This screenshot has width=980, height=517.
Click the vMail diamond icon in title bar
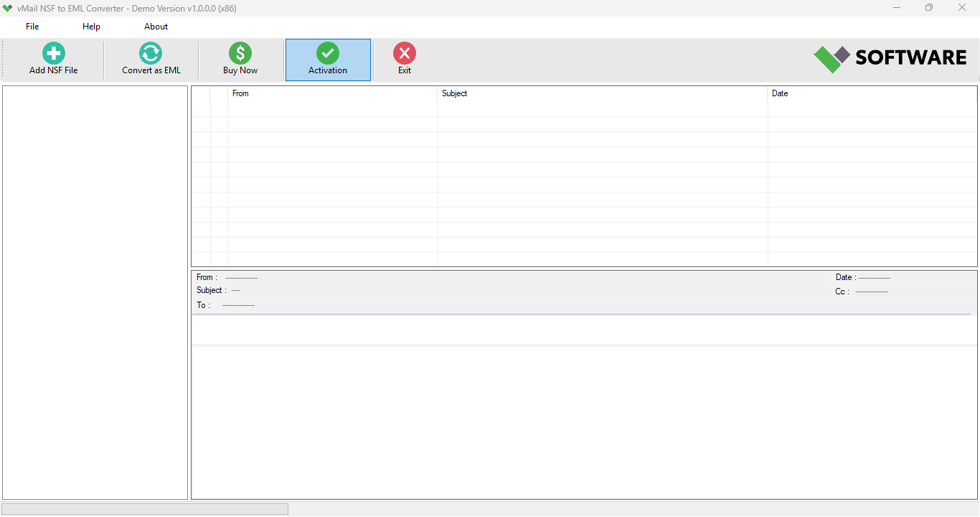tap(8, 8)
